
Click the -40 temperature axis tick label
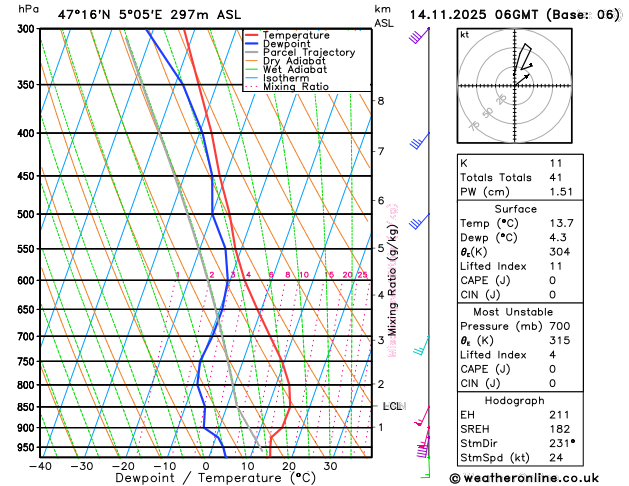pyautogui.click(x=40, y=466)
